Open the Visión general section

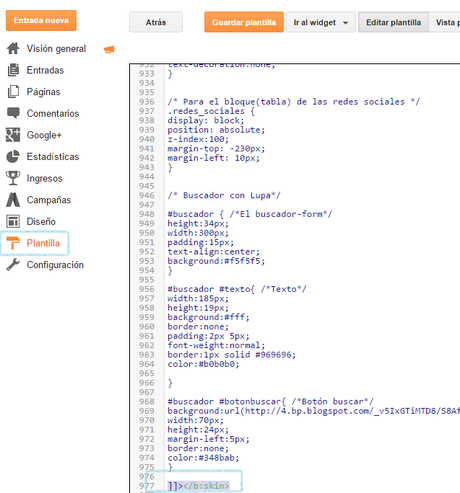[x=56, y=49]
